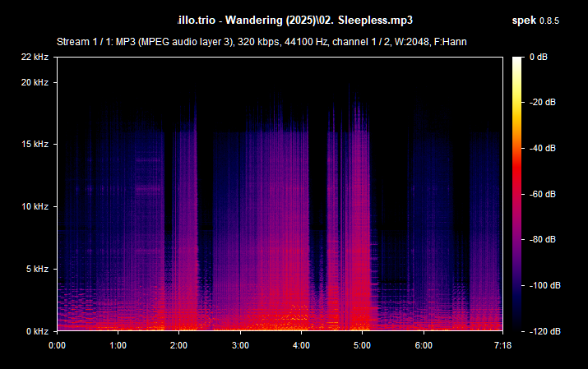The image size is (588, 369).
Task: Click the spek 0.8.5 version label
Action: point(535,21)
